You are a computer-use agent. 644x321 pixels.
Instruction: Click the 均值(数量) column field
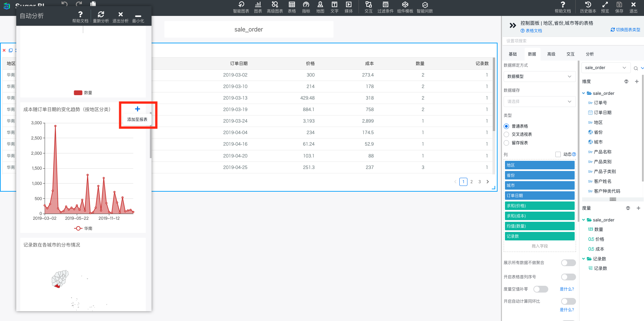540,226
